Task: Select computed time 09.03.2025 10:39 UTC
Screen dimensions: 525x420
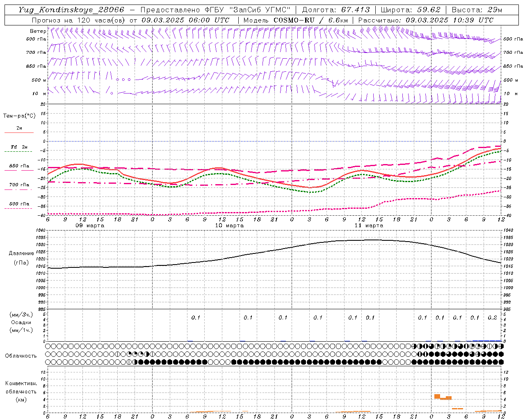Action: click(x=450, y=20)
